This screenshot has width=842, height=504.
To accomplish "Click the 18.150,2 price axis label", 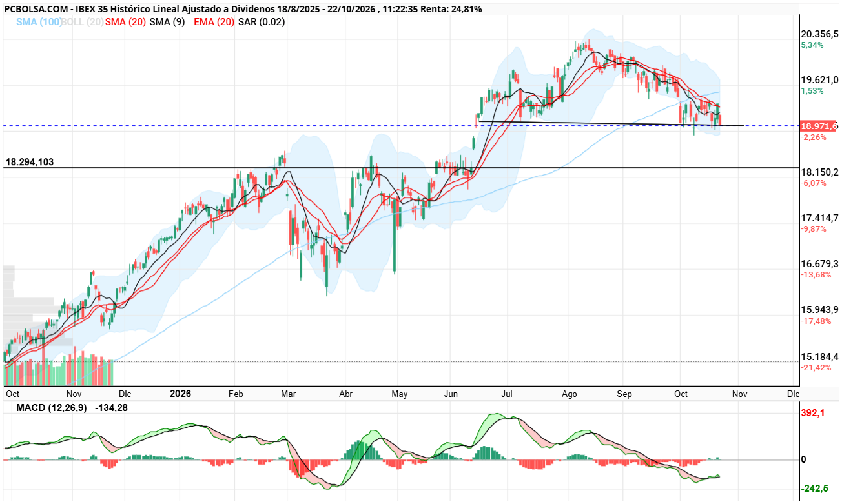I will 819,172.
